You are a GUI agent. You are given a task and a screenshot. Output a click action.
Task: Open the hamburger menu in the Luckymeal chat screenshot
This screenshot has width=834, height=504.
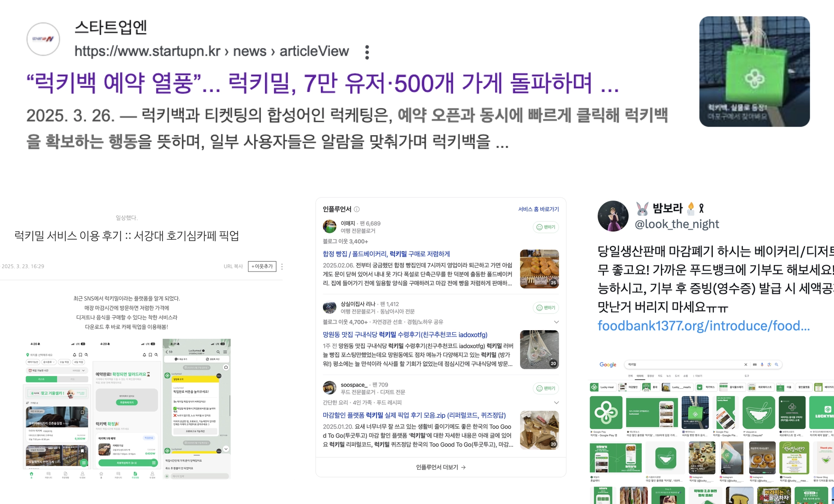coord(225,352)
